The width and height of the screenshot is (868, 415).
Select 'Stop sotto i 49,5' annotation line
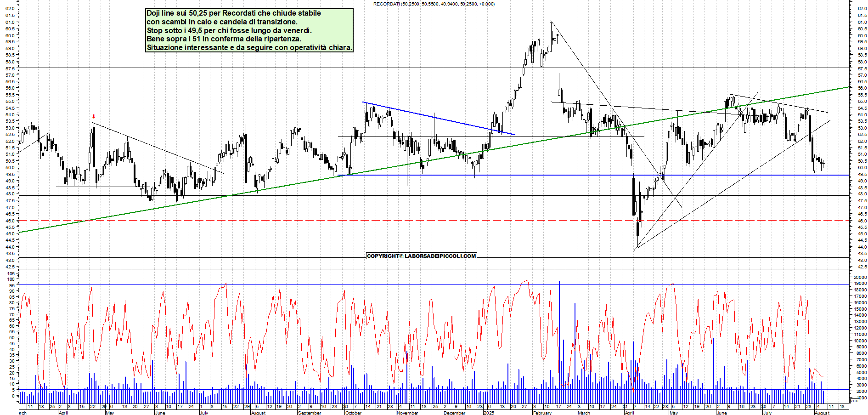click(x=229, y=30)
